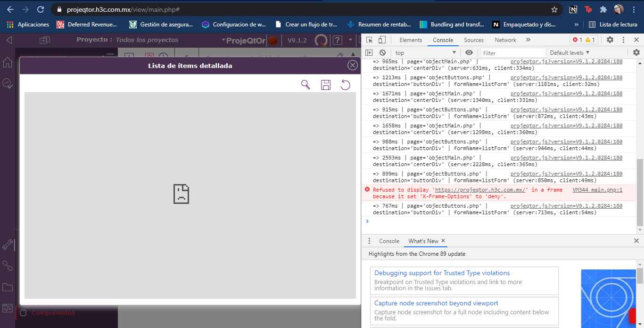Toggle the console sidebar panel
Viewport: 644px width, 328px height.
tap(369, 53)
